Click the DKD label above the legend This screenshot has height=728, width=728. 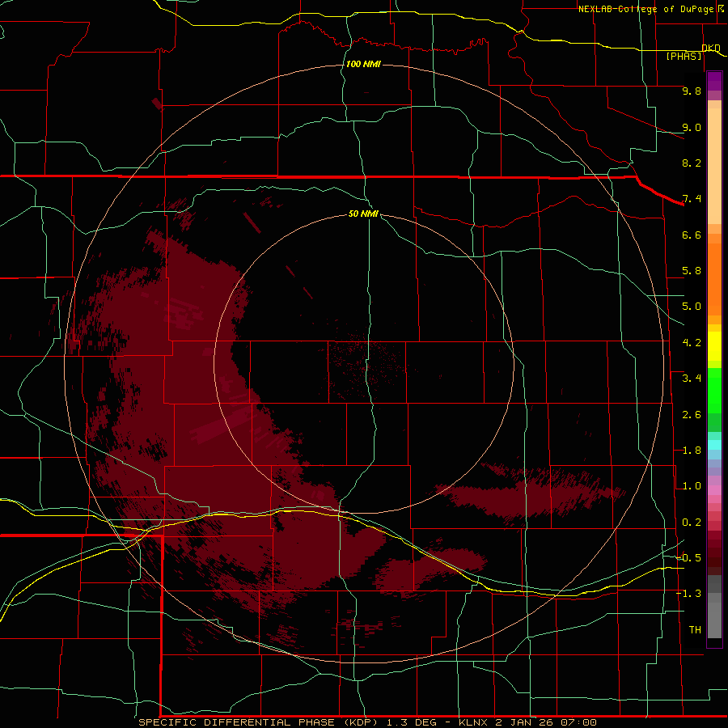(711, 48)
